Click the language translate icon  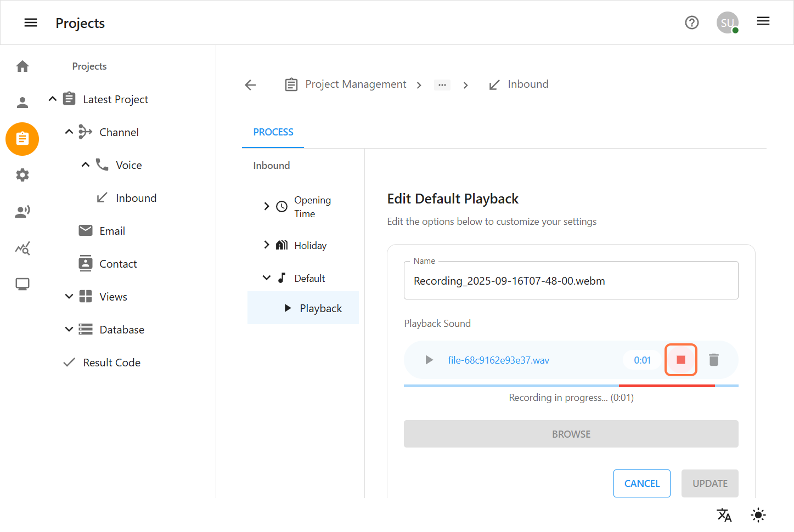pyautogui.click(x=724, y=515)
